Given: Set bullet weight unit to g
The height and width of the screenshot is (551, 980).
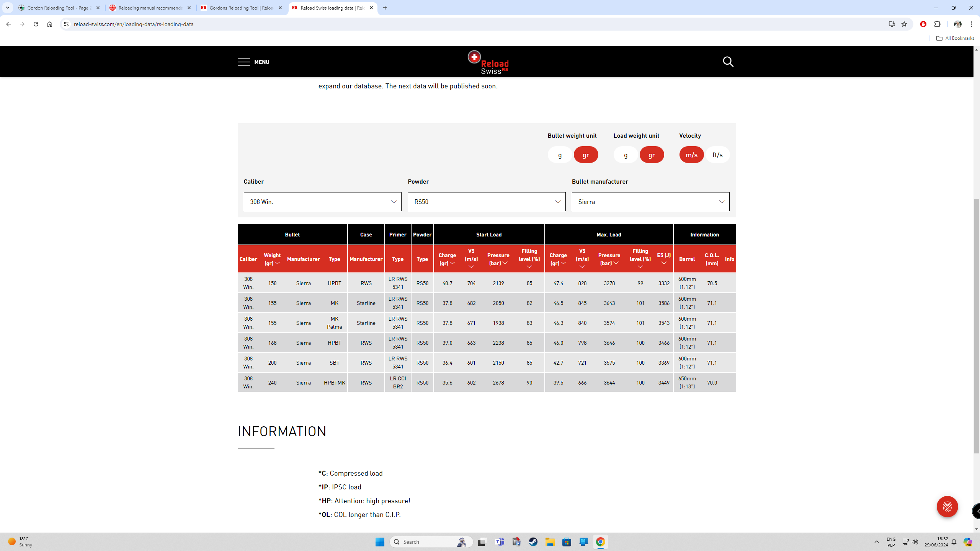Looking at the screenshot, I should pos(560,155).
